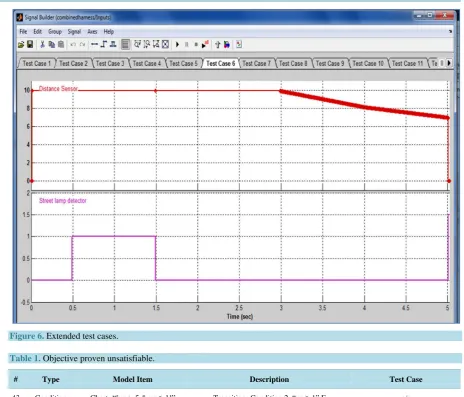Switch to the Test Case 9 tab
This screenshot has width=464, height=397.
click(x=330, y=63)
